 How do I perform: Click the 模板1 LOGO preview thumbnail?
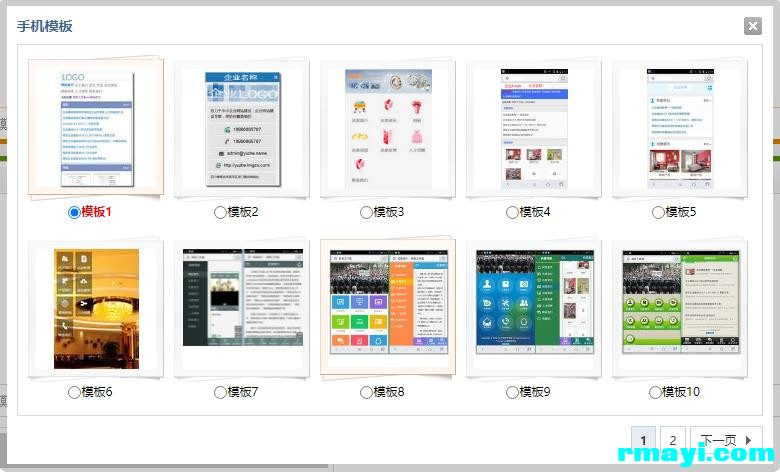tap(97, 129)
